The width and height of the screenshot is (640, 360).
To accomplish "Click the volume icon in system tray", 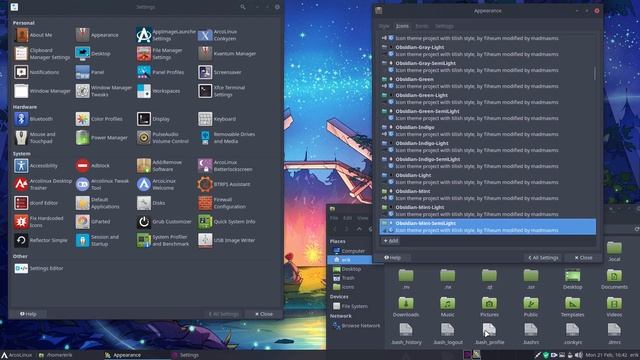I will point(578,356).
